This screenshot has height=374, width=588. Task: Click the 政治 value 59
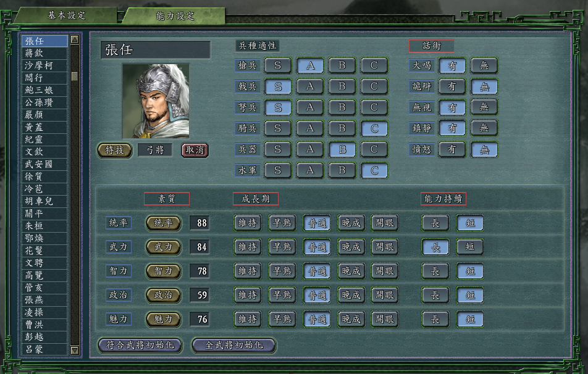[x=200, y=295]
